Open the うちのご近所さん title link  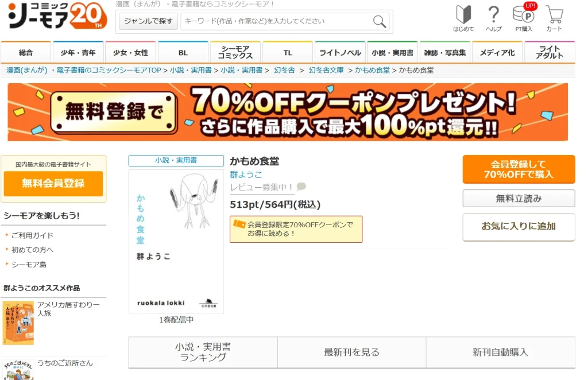(x=65, y=363)
